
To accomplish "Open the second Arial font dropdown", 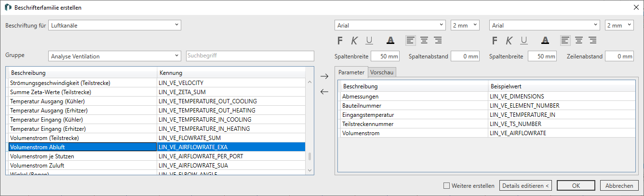I will 544,25.
